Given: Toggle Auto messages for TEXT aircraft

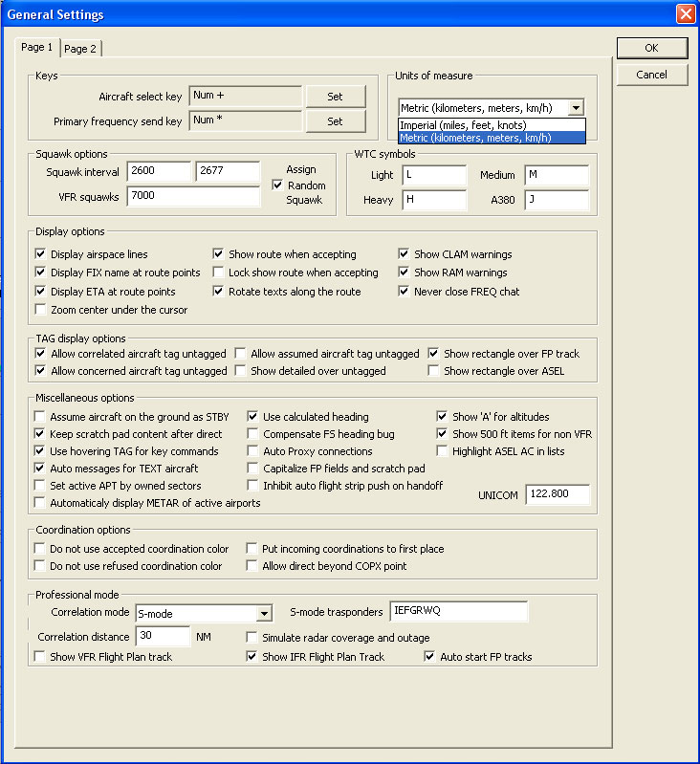Looking at the screenshot, I should pos(39,469).
